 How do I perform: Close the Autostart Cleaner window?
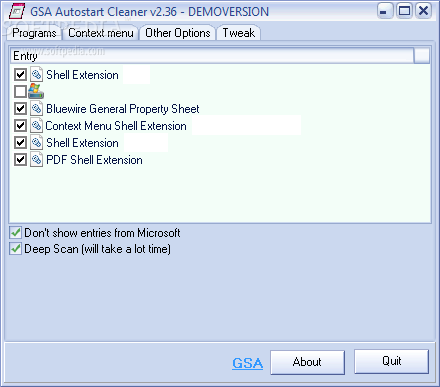click(423, 11)
